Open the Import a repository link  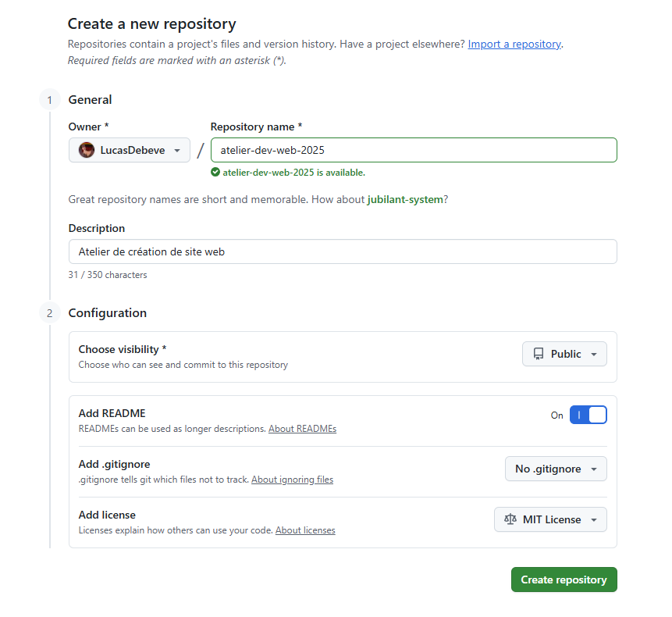pyautogui.click(x=514, y=44)
